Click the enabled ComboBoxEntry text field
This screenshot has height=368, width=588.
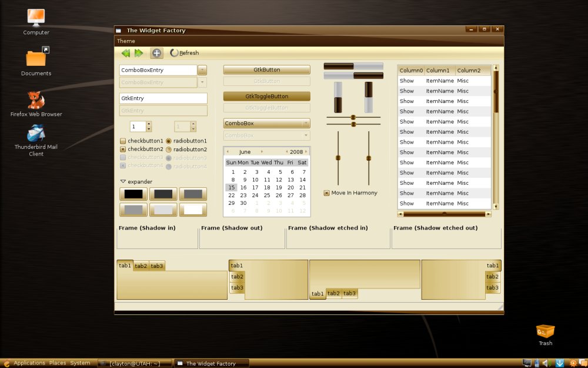pos(158,70)
